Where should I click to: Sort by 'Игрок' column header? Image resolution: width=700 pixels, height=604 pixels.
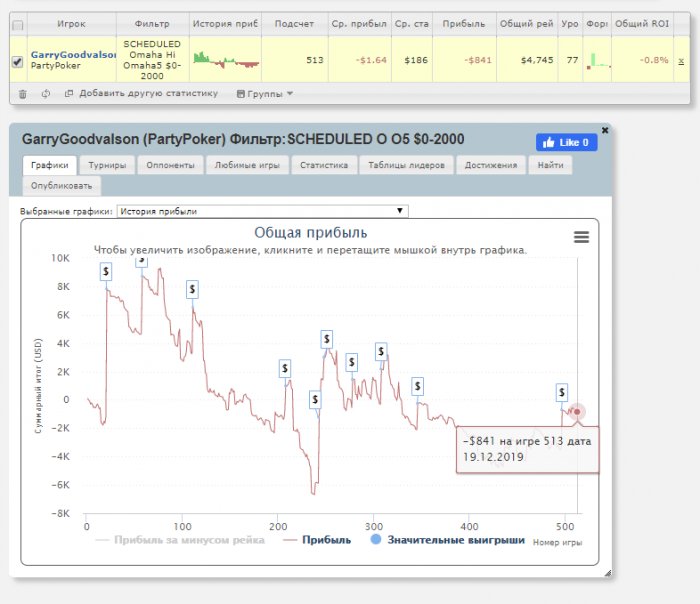[71, 24]
